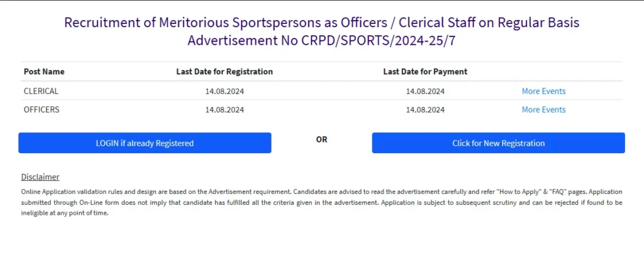The height and width of the screenshot is (264, 644).
Task: Open More Events for the OFFICERS post
Action: (x=543, y=110)
